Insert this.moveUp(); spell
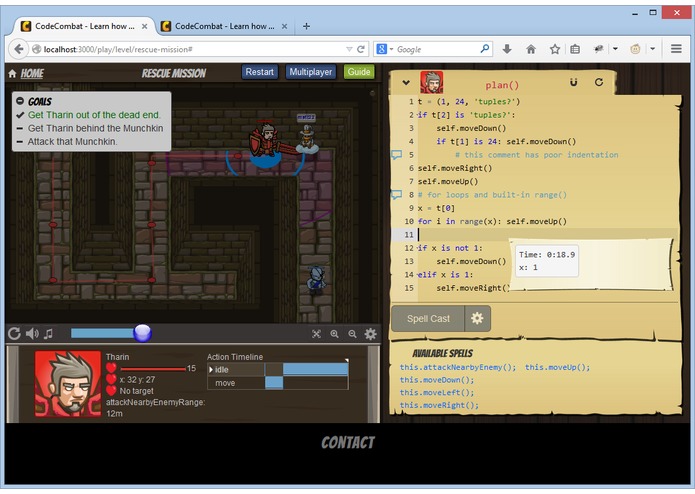695x494 pixels. 557,367
